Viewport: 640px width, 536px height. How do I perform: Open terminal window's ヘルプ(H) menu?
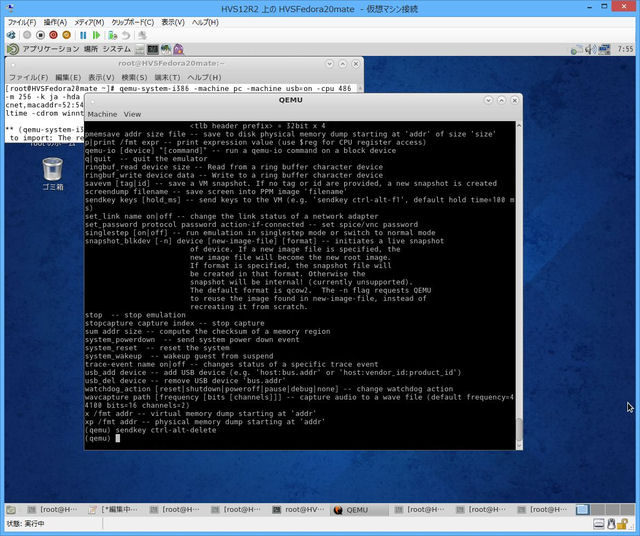pos(204,77)
